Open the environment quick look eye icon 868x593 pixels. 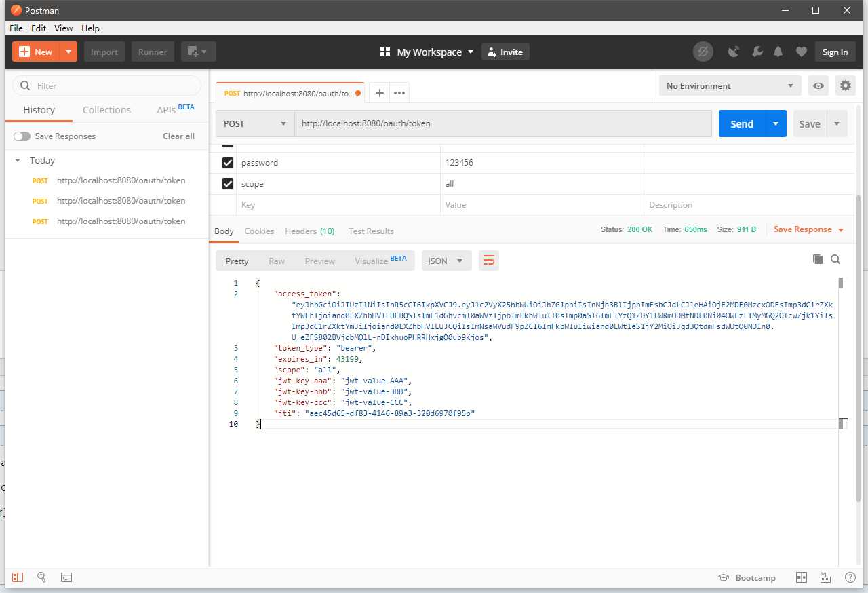pos(819,85)
